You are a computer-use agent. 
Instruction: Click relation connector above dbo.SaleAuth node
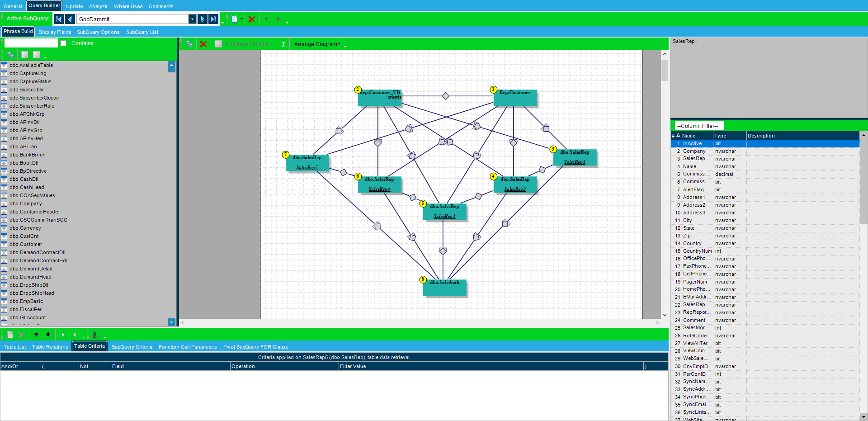443,251
